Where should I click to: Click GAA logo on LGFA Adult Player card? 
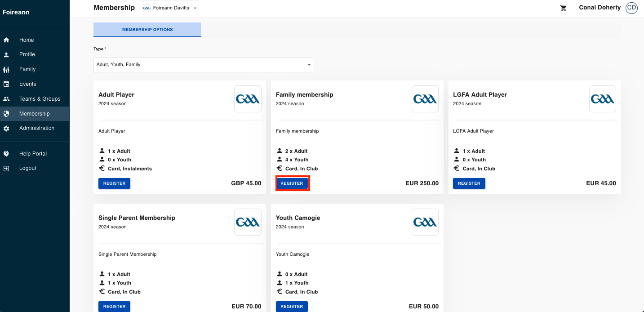click(603, 99)
